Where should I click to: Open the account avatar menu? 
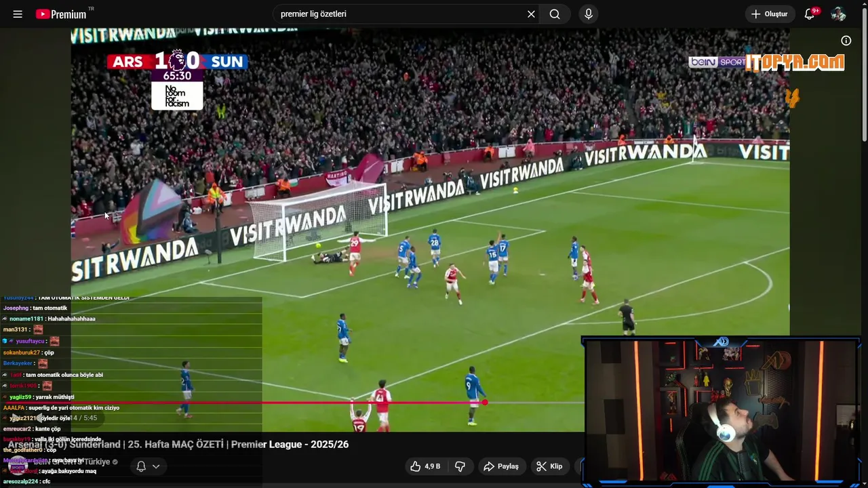coord(838,14)
